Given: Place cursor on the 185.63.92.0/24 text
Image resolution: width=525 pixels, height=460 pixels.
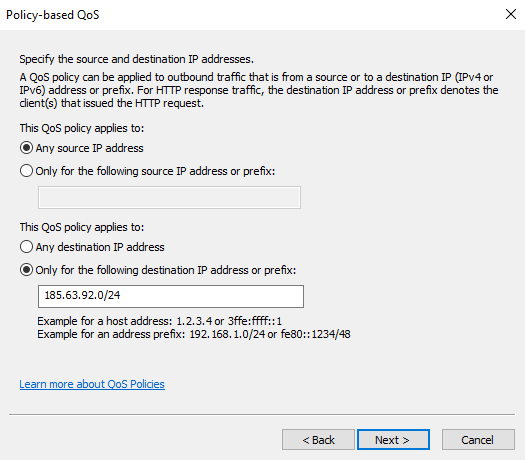Looking at the screenshot, I should point(82,295).
